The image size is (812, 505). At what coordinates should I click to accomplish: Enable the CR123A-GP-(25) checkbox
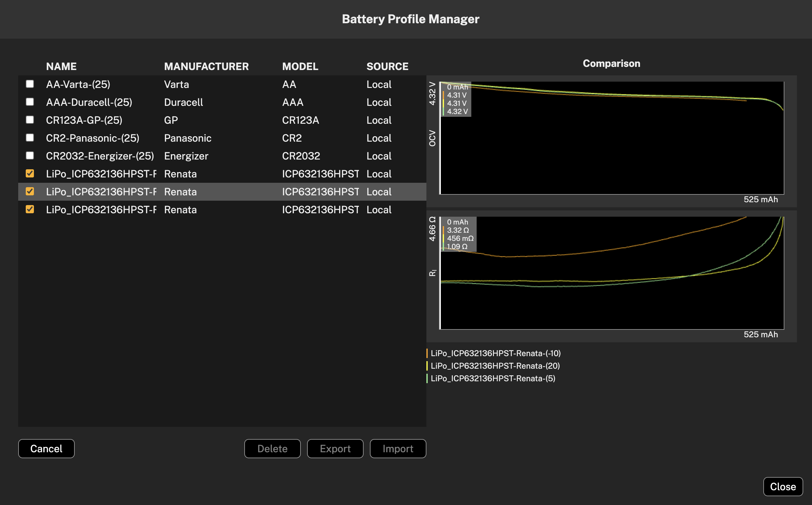30,120
